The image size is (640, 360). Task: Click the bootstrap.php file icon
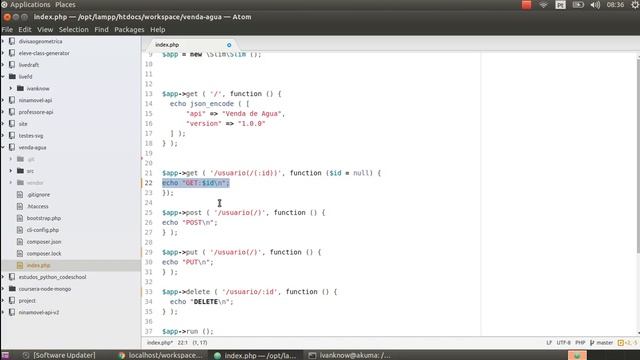20,218
